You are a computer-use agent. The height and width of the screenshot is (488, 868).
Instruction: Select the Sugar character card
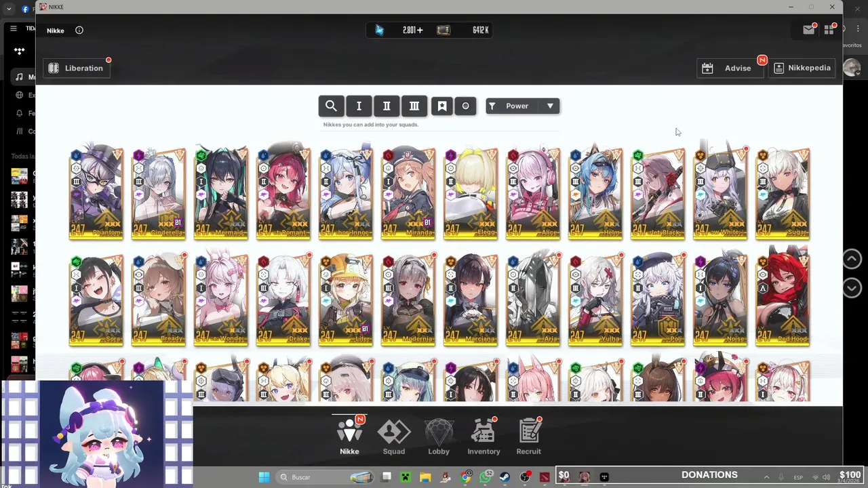(x=783, y=193)
